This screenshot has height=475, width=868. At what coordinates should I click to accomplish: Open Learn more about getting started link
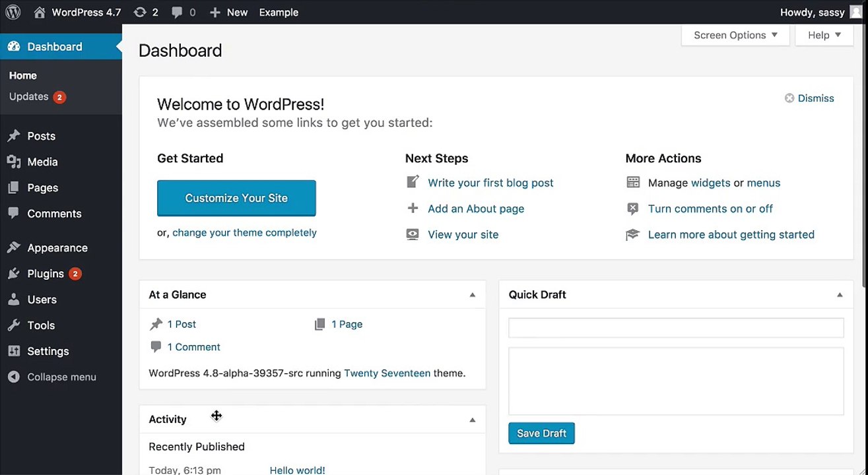(731, 234)
